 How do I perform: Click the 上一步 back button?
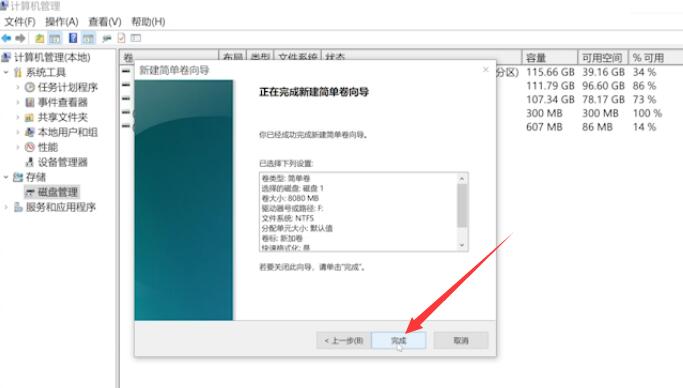click(x=344, y=341)
